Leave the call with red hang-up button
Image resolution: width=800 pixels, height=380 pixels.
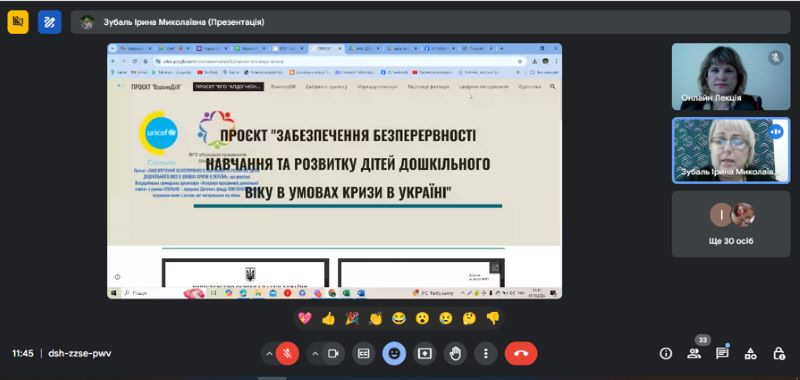(521, 353)
